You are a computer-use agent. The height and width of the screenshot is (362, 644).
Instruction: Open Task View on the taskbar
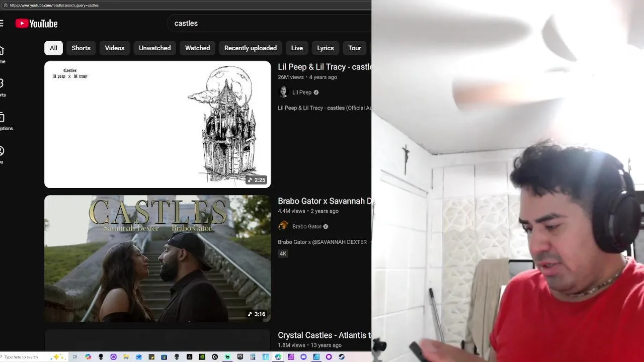click(x=75, y=357)
